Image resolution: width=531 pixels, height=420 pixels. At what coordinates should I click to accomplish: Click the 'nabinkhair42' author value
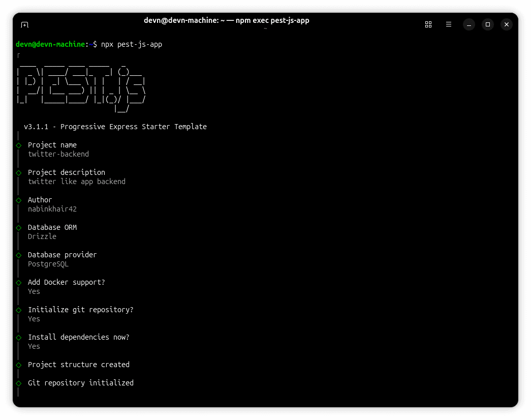pyautogui.click(x=52, y=209)
